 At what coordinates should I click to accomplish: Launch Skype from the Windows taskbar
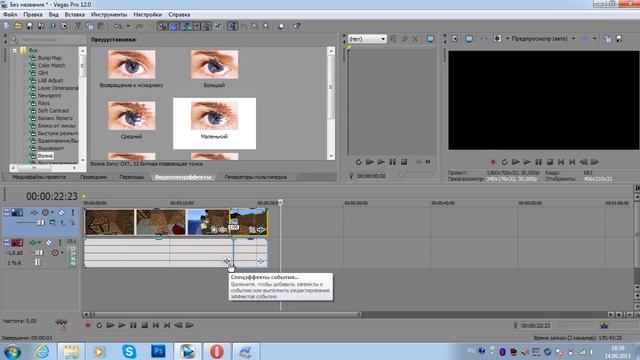[129, 351]
